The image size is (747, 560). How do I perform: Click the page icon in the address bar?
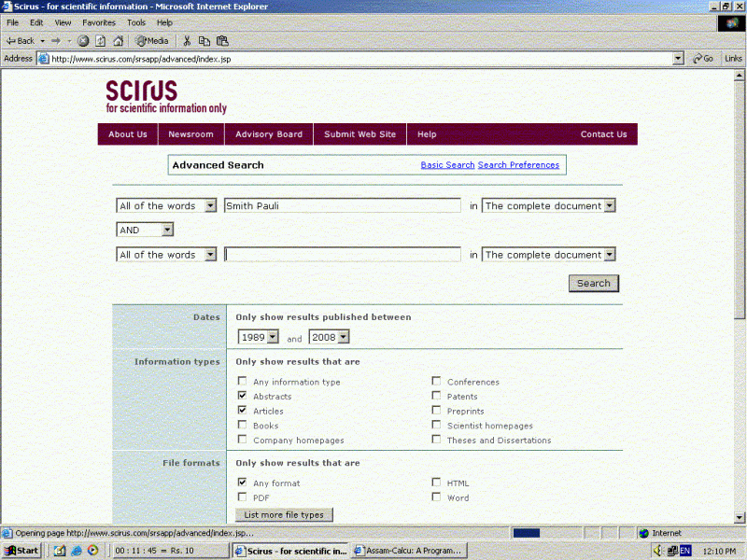click(x=43, y=59)
